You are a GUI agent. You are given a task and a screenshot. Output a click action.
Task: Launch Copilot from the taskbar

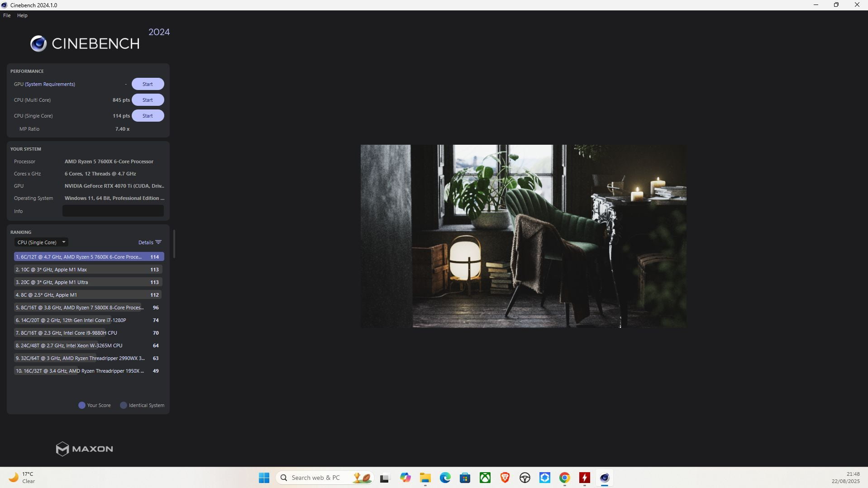point(405,478)
